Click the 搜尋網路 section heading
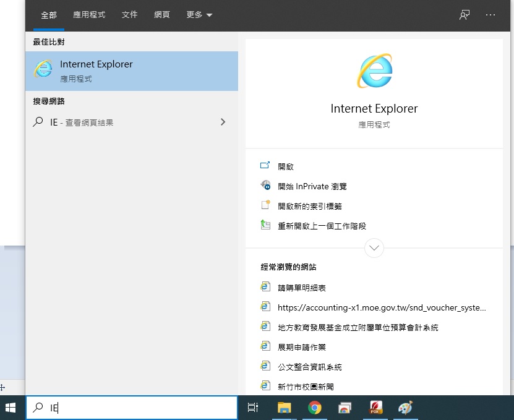The width and height of the screenshot is (514, 420). 49,101
